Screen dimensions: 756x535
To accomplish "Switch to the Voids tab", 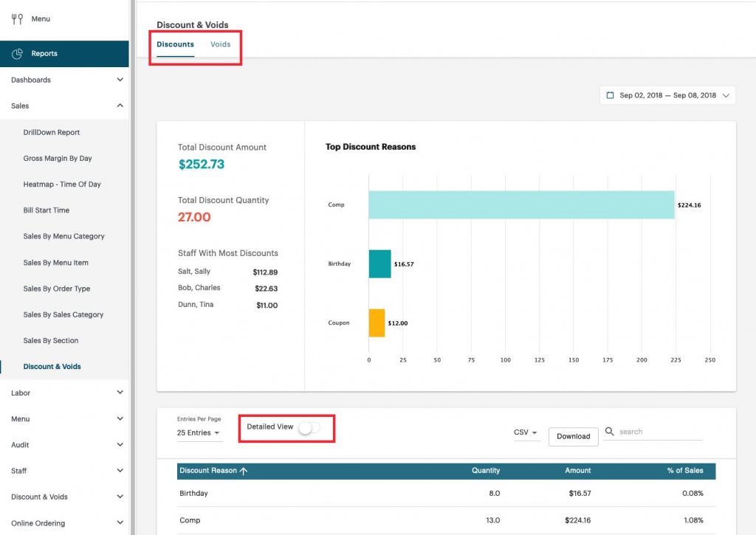I will [x=220, y=44].
